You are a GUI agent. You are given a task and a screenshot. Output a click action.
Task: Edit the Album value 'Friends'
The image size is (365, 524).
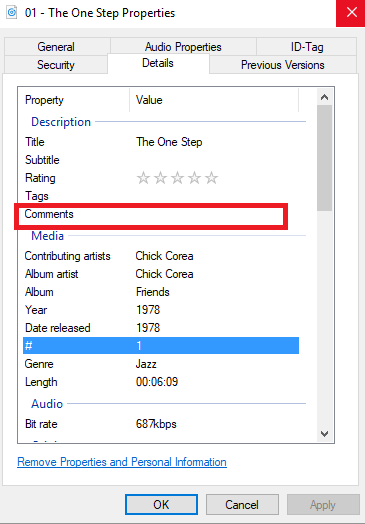click(152, 292)
